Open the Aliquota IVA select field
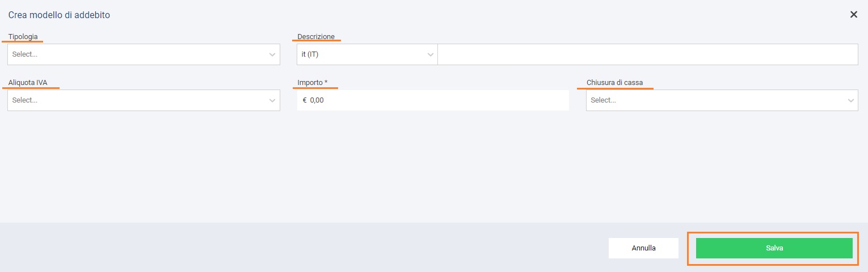The height and width of the screenshot is (272, 868). [x=136, y=100]
